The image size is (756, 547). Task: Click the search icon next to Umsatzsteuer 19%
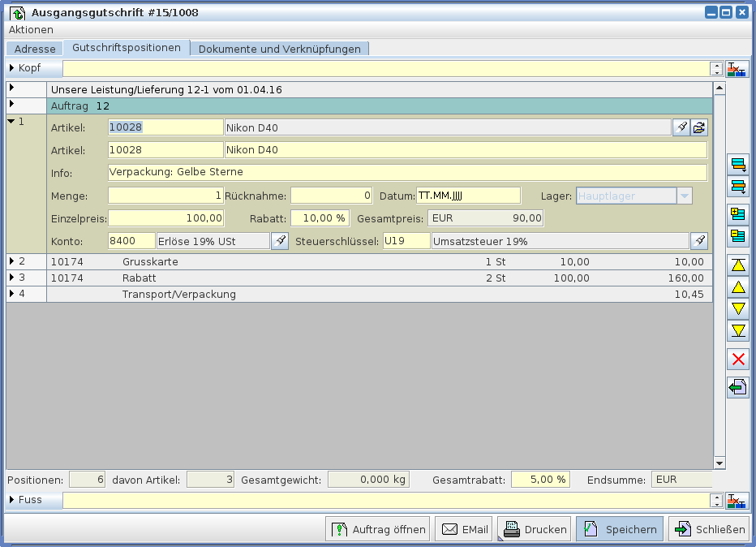[699, 241]
